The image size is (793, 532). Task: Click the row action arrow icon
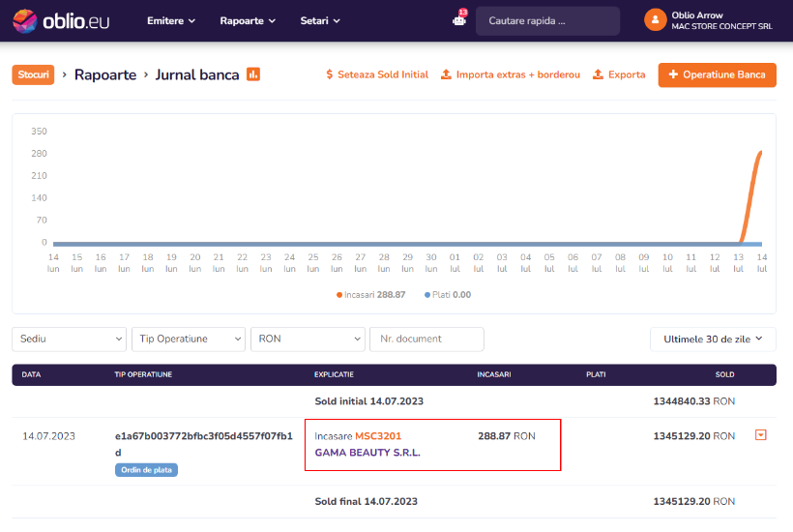[760, 435]
